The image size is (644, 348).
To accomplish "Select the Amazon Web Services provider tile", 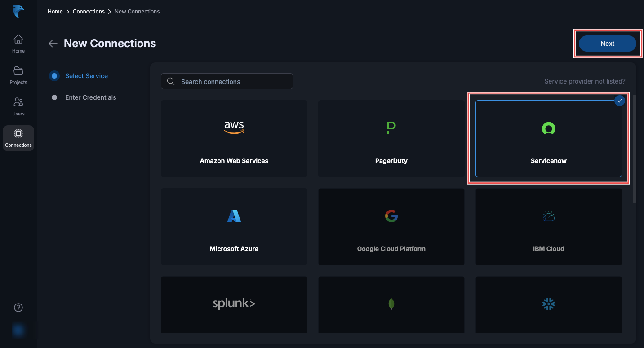I will pos(234,138).
